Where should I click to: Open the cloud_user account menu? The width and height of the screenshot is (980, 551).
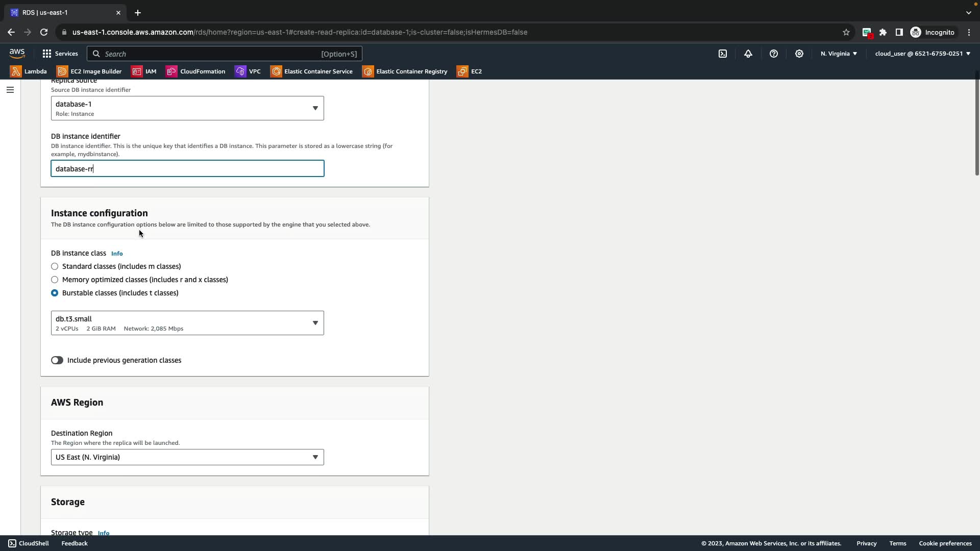(x=922, y=54)
